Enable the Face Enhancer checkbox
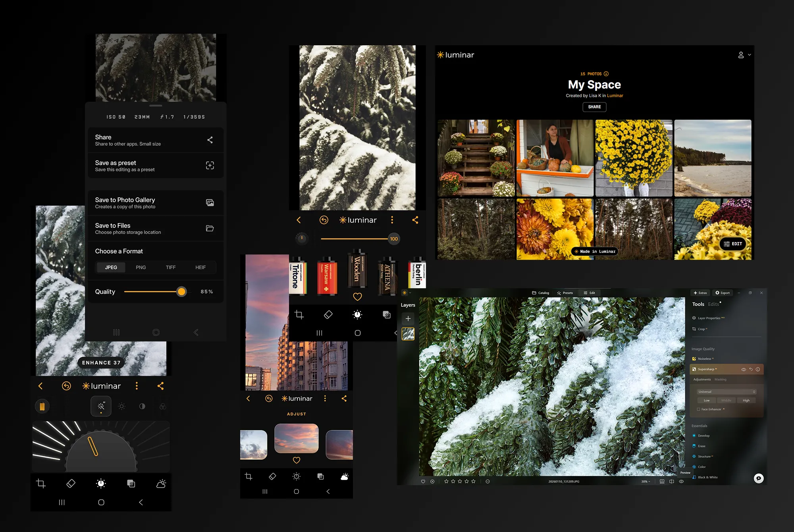The height and width of the screenshot is (532, 794). [x=698, y=409]
